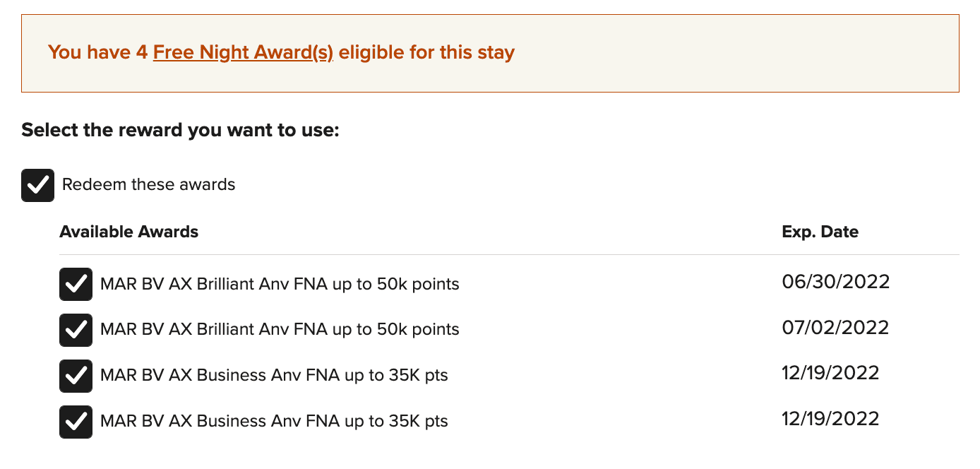Select the first 12/19/2022 expiration date
The height and width of the screenshot is (469, 980).
coord(830,373)
